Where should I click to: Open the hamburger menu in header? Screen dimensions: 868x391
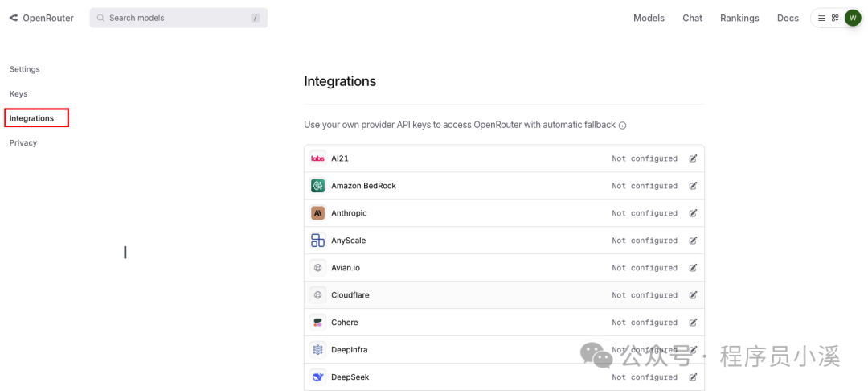(x=821, y=18)
